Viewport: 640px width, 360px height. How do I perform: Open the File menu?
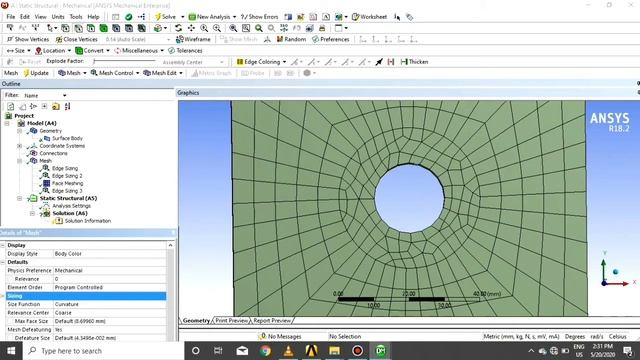(11, 17)
